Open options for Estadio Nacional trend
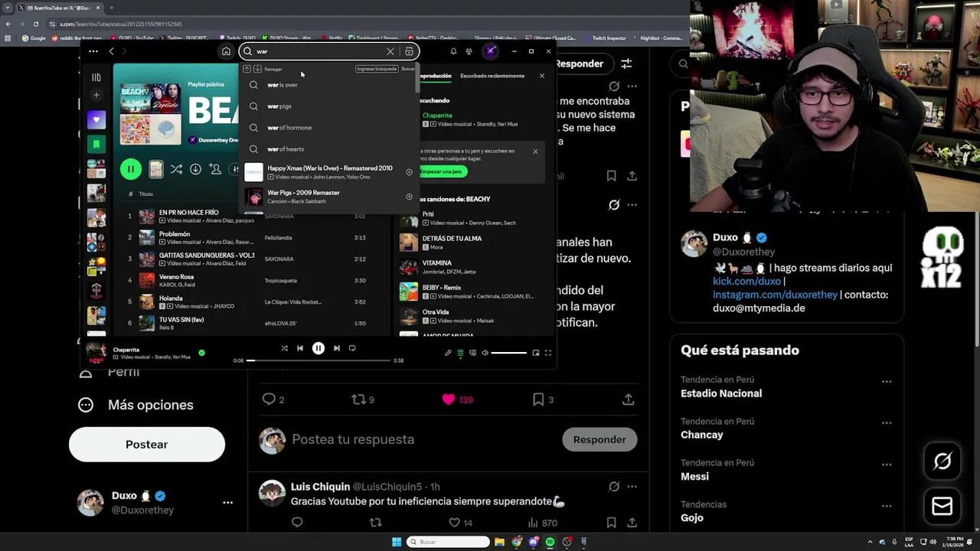This screenshot has height=551, width=980. point(887,381)
